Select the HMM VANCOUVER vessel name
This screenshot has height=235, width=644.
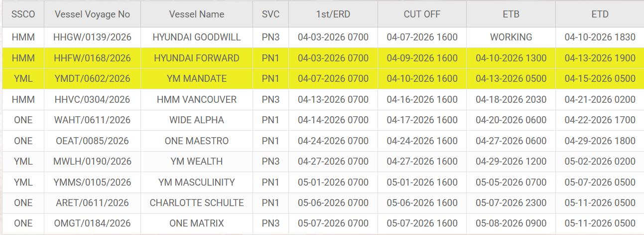pos(197,99)
